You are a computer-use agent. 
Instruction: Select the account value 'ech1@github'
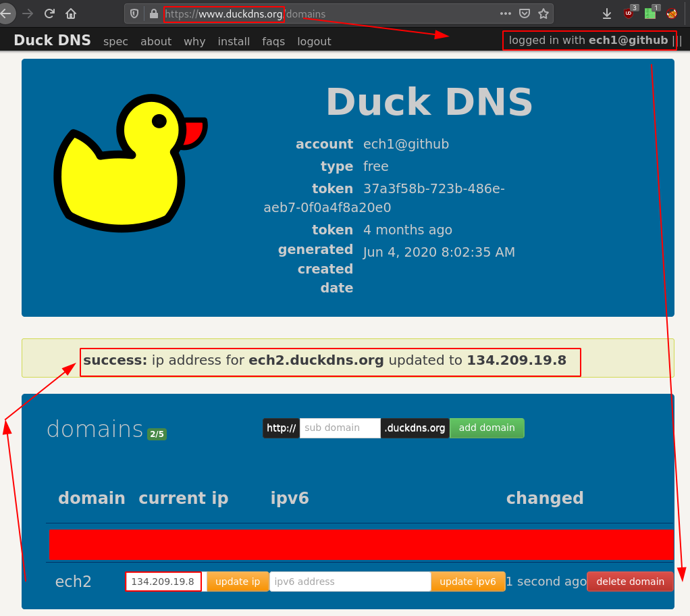(x=406, y=144)
